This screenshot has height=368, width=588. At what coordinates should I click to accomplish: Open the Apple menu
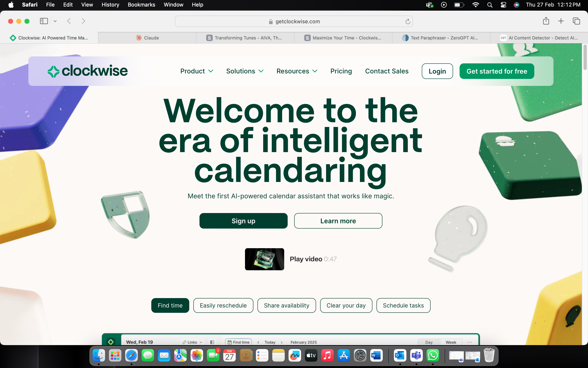(x=11, y=5)
